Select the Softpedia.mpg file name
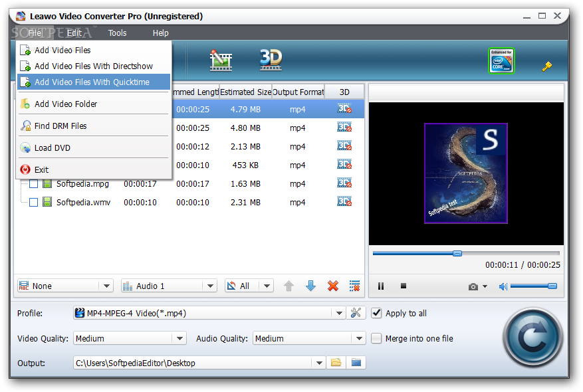 click(82, 184)
